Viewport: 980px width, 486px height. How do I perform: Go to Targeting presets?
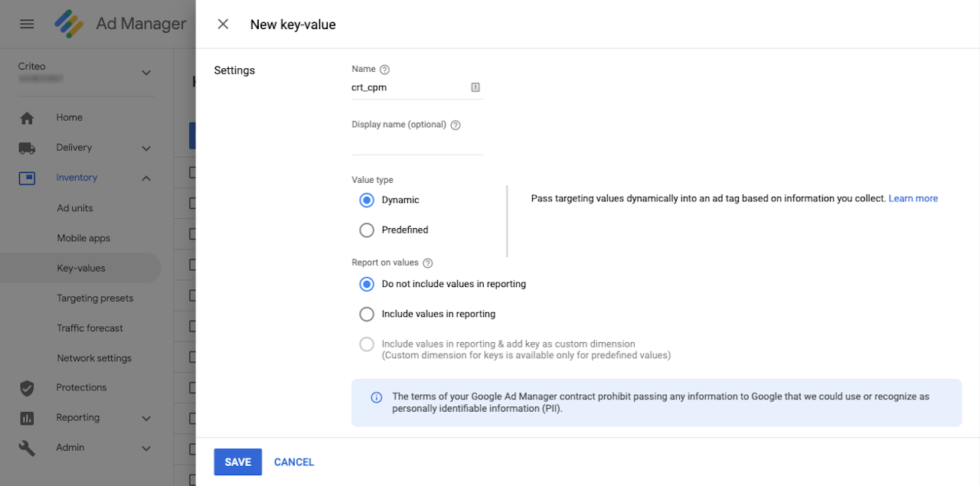95,298
